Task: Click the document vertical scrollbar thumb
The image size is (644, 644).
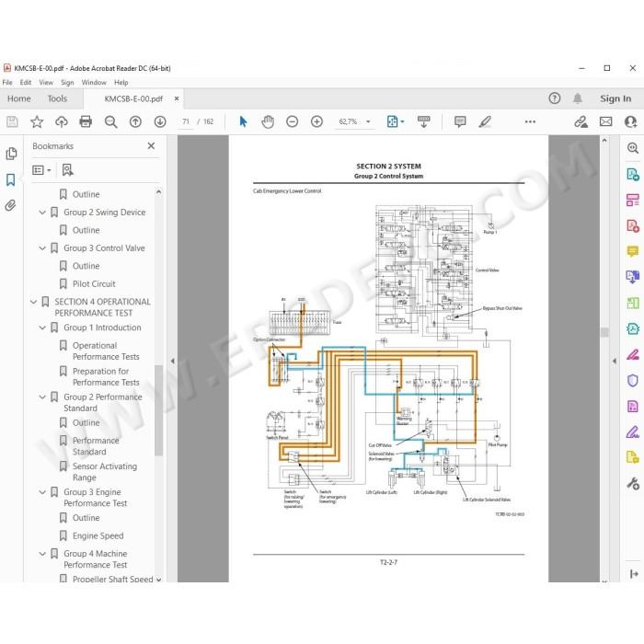Action: tap(604, 332)
